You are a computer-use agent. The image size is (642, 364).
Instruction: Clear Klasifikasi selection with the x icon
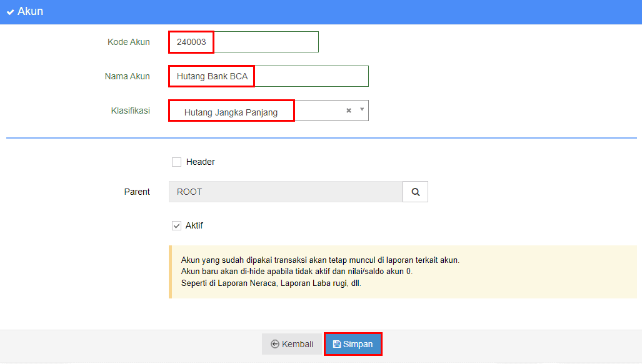(x=348, y=111)
